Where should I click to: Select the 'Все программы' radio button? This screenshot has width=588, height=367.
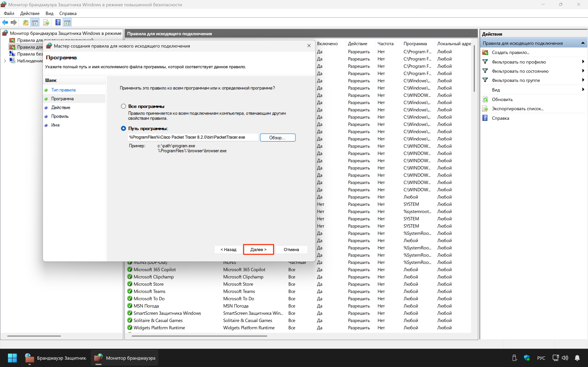pos(123,106)
